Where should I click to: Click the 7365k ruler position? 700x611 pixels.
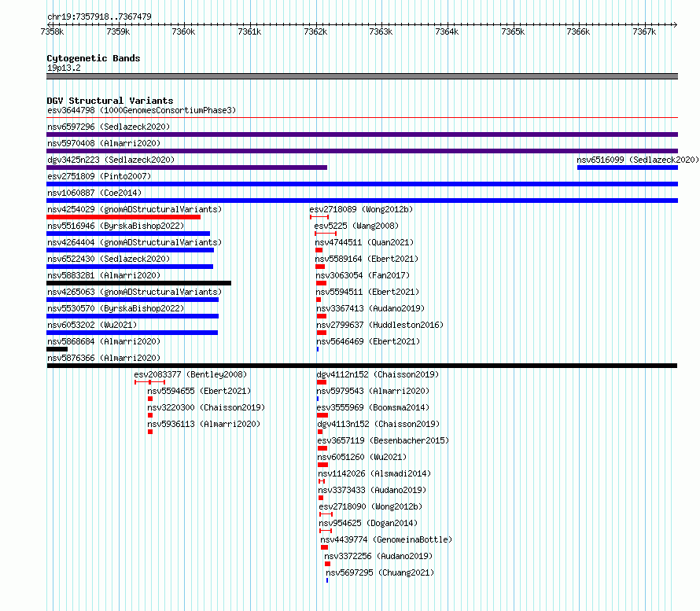(513, 31)
